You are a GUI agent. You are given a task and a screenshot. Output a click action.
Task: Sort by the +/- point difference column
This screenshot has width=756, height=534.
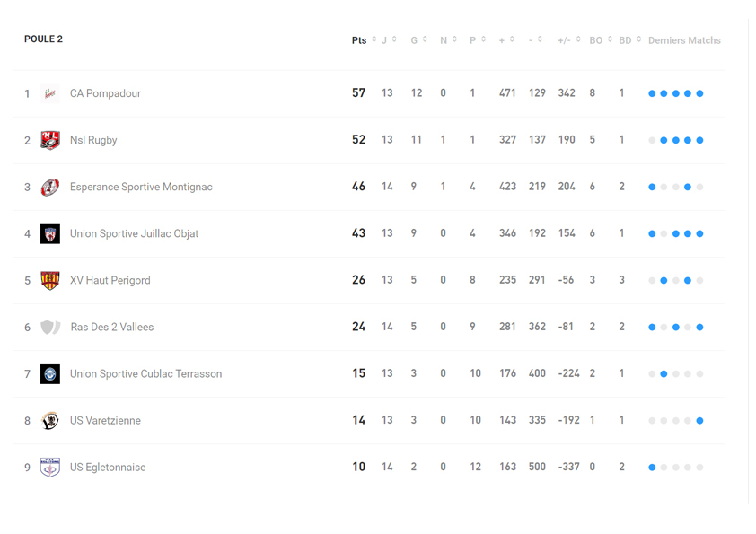click(568, 40)
